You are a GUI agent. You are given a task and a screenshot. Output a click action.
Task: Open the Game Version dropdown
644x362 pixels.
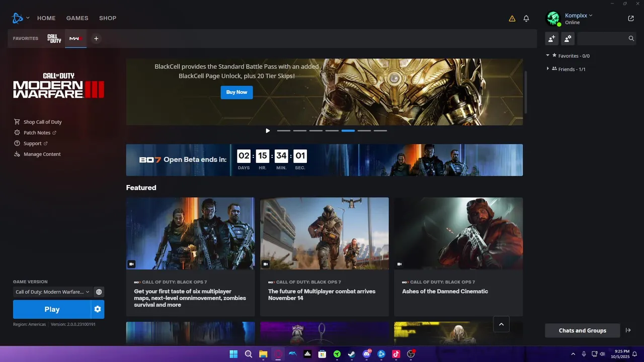[52, 292]
